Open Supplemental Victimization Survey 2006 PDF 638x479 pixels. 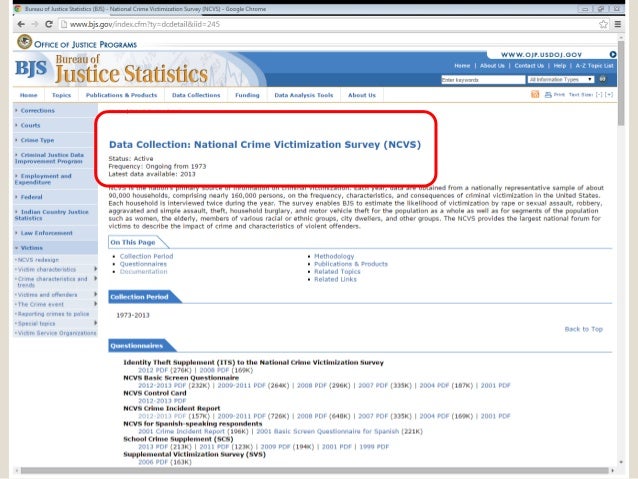coord(153,462)
